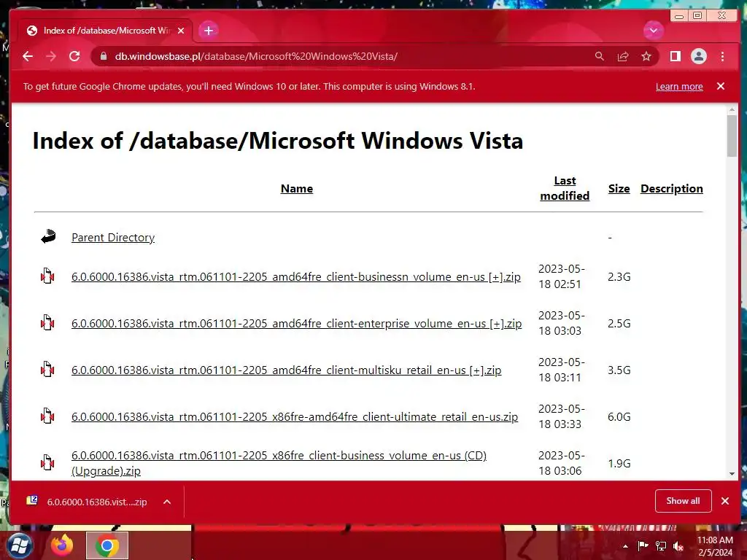
Task: Click the scrollbar up arrow
Action: coord(732,110)
